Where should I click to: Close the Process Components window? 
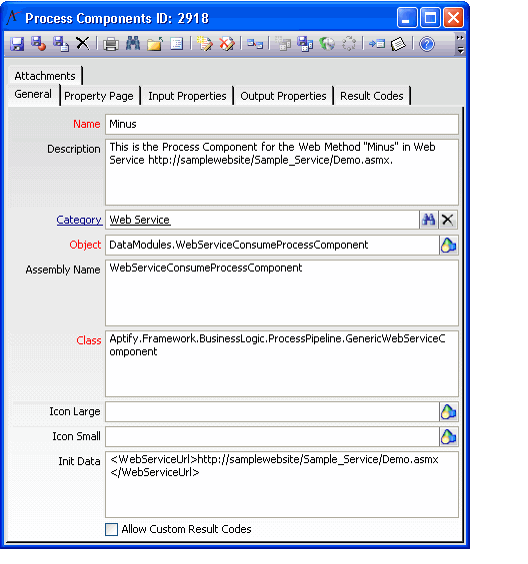click(x=453, y=17)
